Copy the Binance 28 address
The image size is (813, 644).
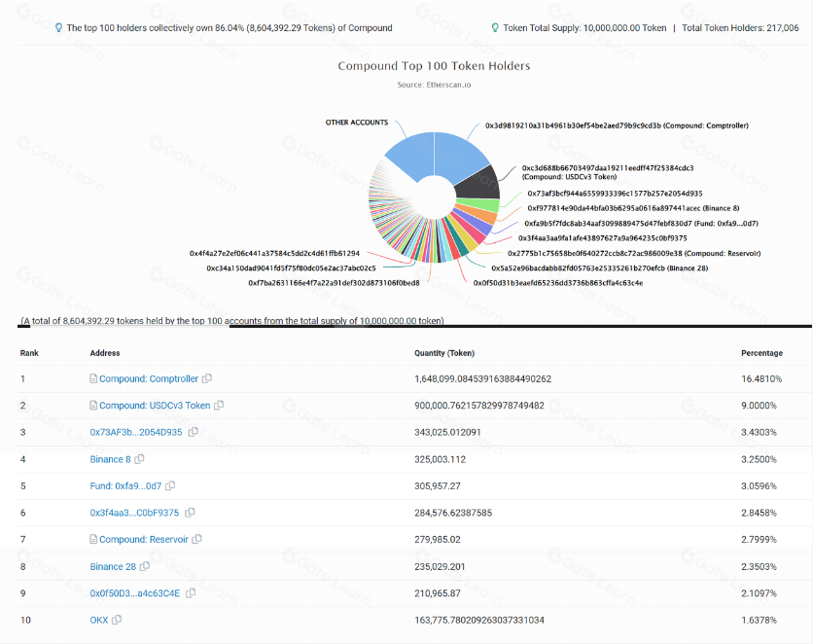pyautogui.click(x=145, y=566)
